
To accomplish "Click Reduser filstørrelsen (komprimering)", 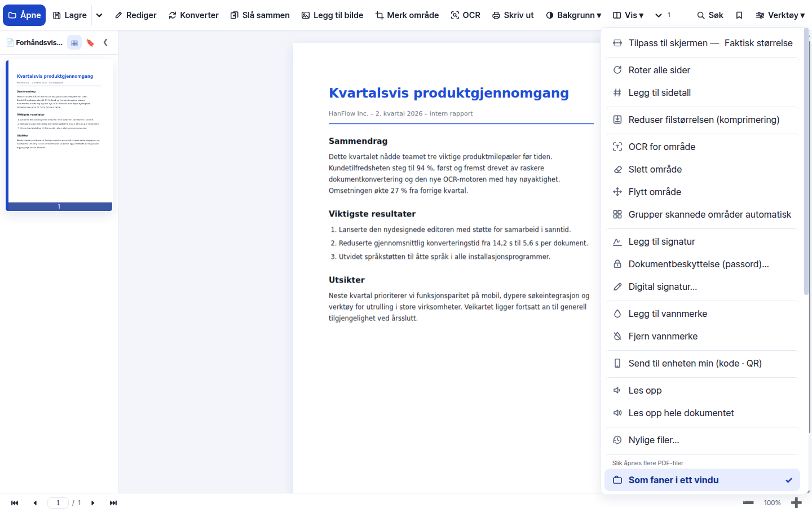I will [x=702, y=120].
